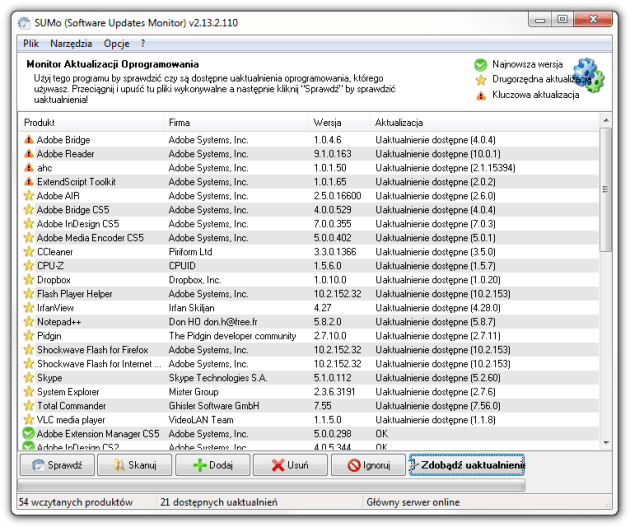Screen dimensions: 630x527
Task: Sort list by Aktualizacja column header
Action: (484, 123)
